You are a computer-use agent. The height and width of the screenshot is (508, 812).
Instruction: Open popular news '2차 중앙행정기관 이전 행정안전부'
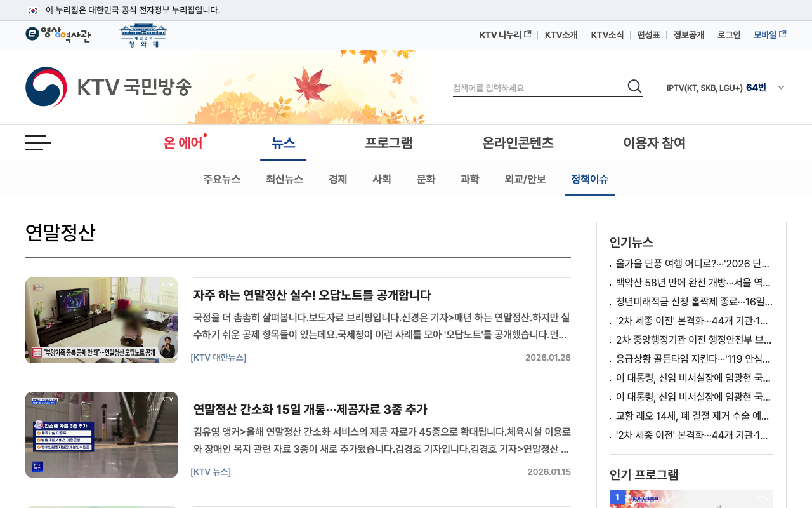[694, 340]
